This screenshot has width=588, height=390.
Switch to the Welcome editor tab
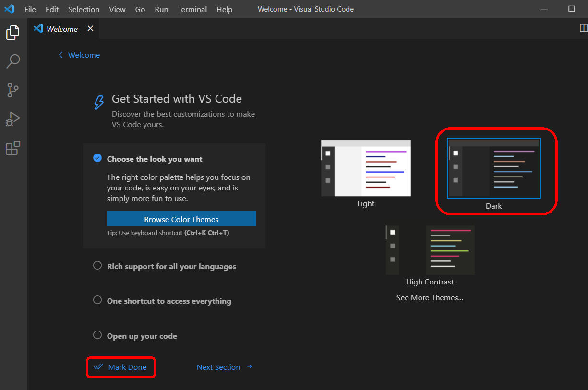(63, 29)
